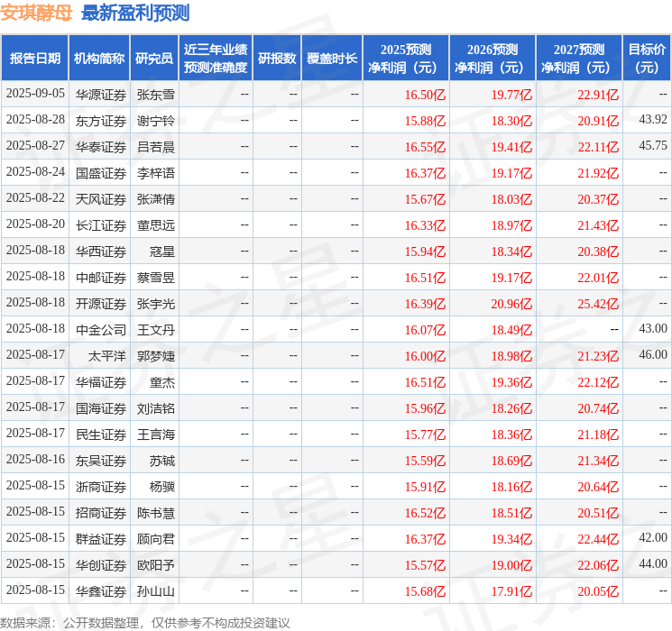Click analyst name 欧阳予
The height and width of the screenshot is (631, 672).
tap(155, 564)
